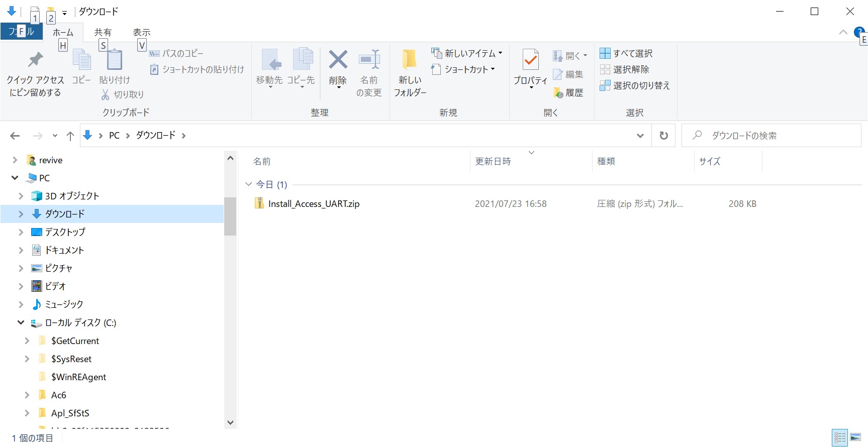Viewport: 868px width, 447px height.
Task: Click the Help question mark icon
Action: tap(859, 33)
